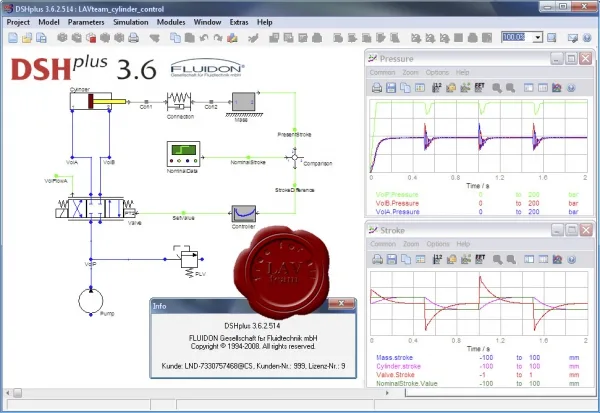Image resolution: width=600 pixels, height=413 pixels.
Task: Click the save icon in Stroke window toolbar
Action: pos(391,259)
